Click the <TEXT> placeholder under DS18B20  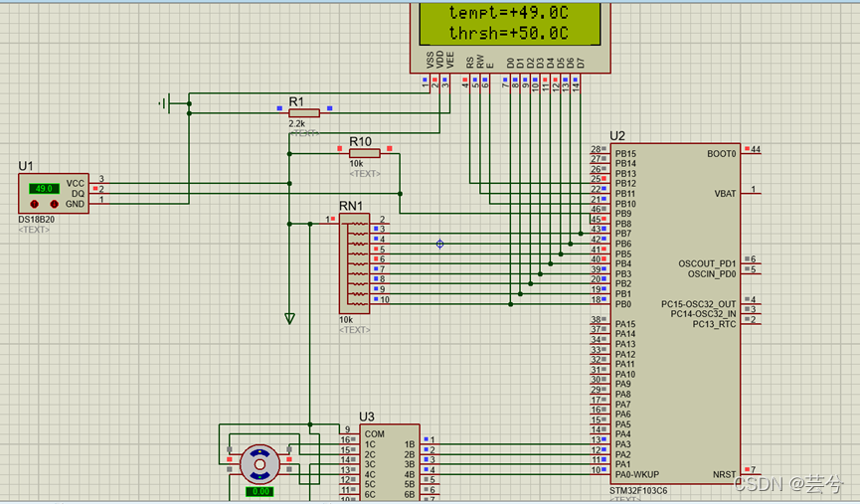point(34,230)
